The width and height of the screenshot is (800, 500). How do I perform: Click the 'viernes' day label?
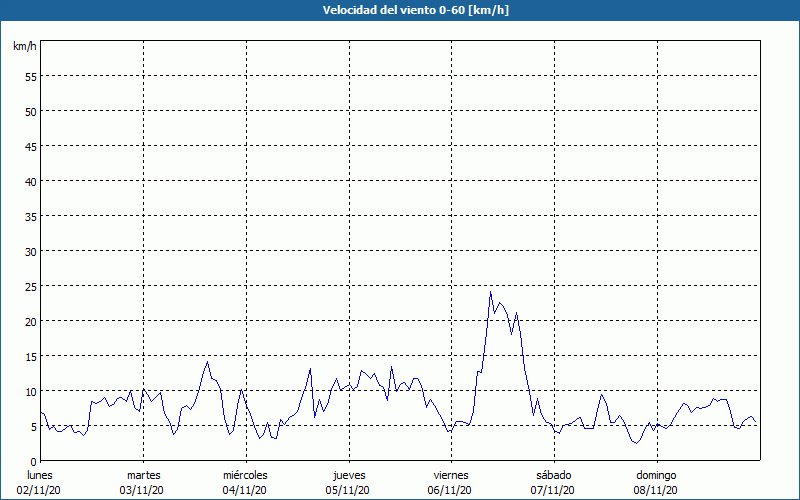(451, 475)
